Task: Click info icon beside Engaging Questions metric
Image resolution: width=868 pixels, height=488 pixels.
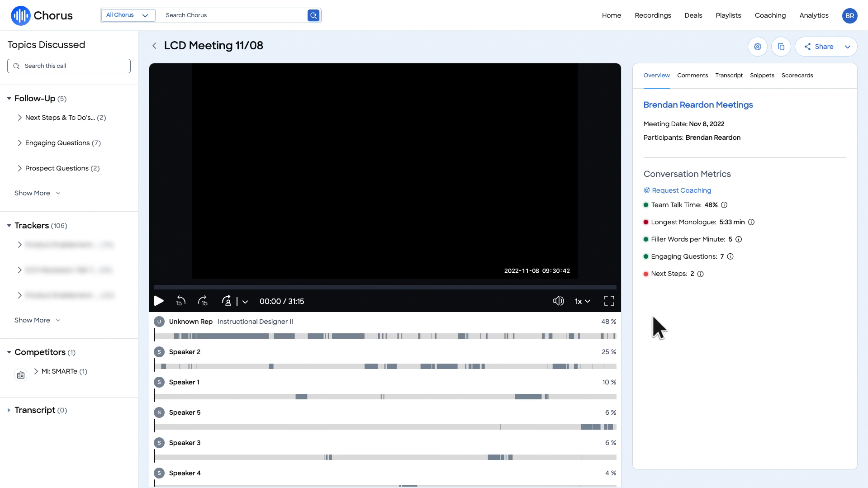Action: [x=730, y=256]
